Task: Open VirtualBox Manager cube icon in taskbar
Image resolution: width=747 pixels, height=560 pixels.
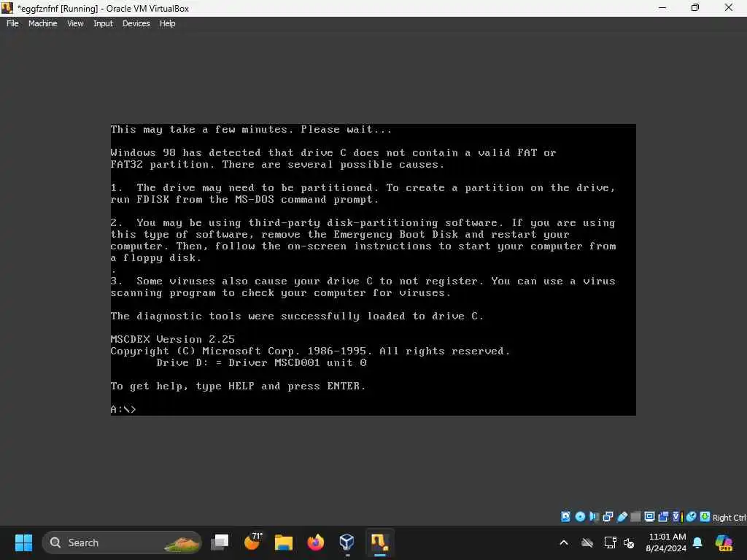Action: click(x=347, y=542)
